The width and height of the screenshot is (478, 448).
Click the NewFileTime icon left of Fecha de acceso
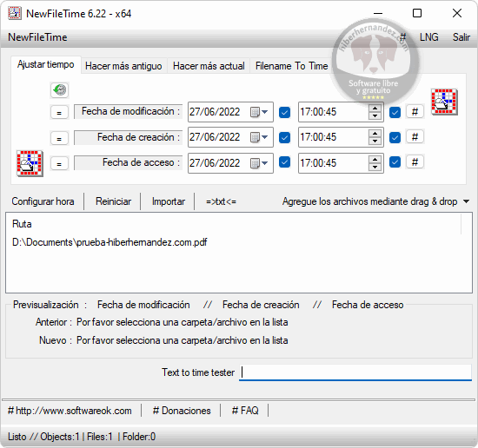coord(30,163)
